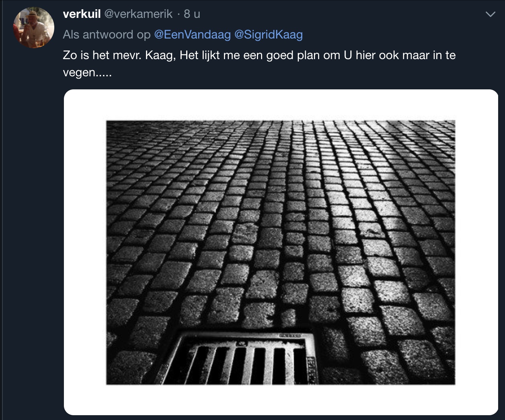Click the "verkuil" display name
505x420 pixels.
(x=82, y=14)
